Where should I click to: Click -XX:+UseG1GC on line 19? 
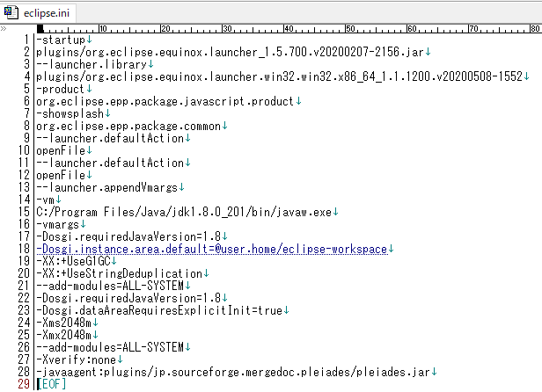73,261
